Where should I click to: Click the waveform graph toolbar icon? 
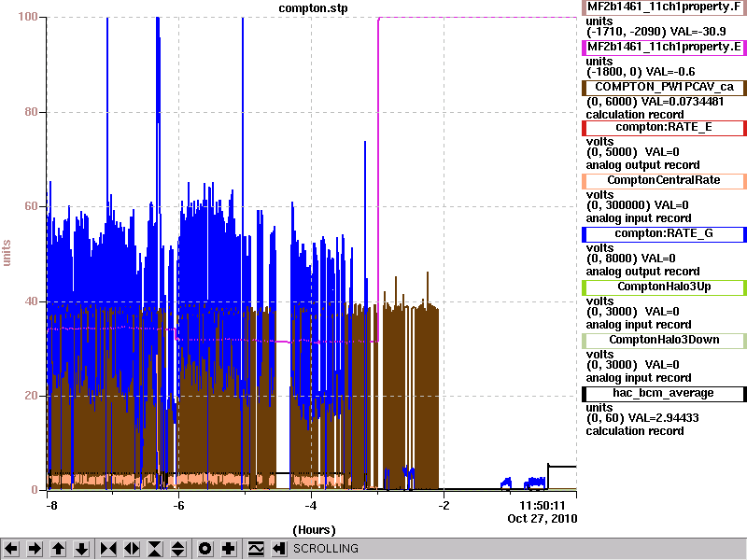[256, 549]
